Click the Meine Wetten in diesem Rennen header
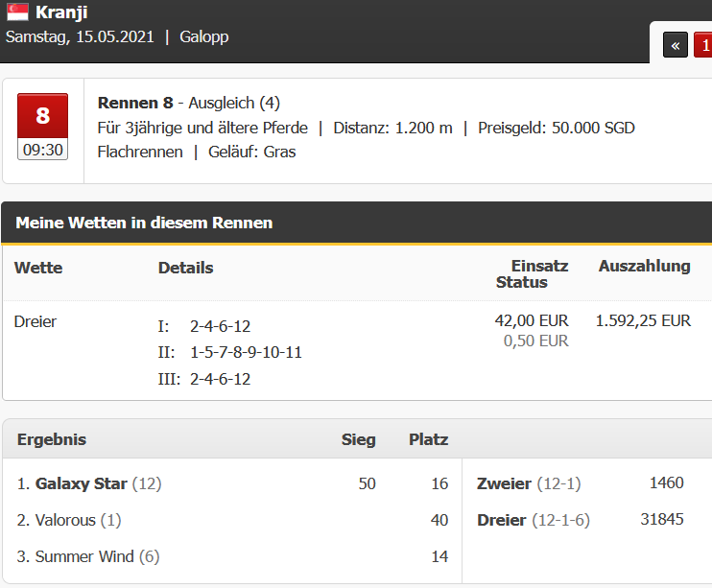 144,223
